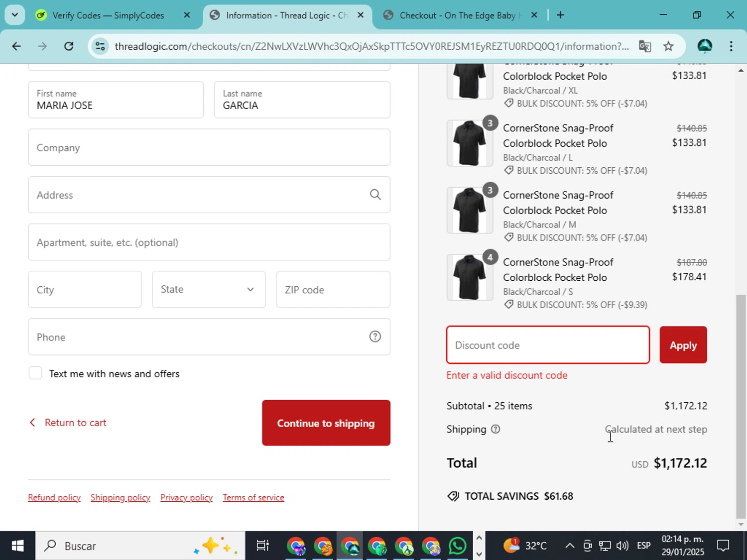This screenshot has width=747, height=560.
Task: Click the Last name field
Action: (302, 100)
